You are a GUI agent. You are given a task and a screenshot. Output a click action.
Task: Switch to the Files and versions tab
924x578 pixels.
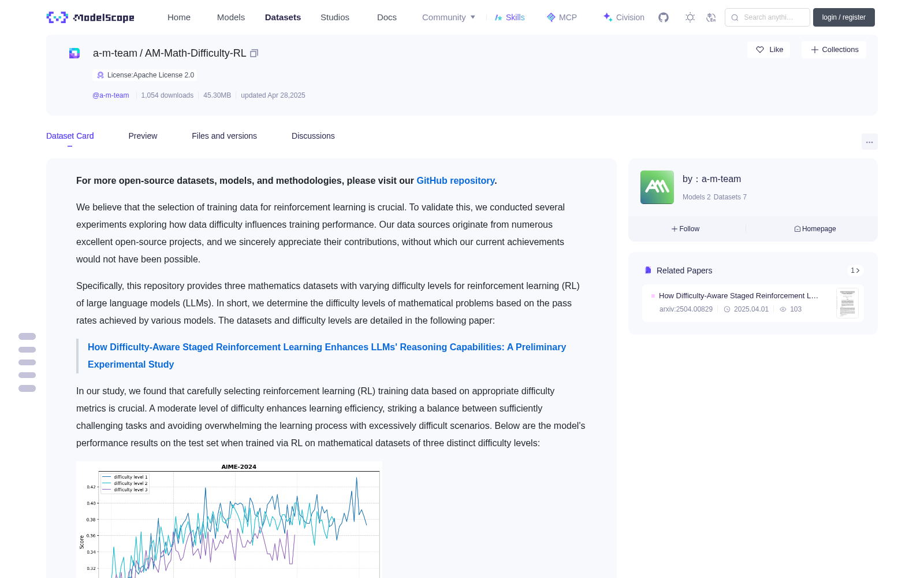pos(224,136)
